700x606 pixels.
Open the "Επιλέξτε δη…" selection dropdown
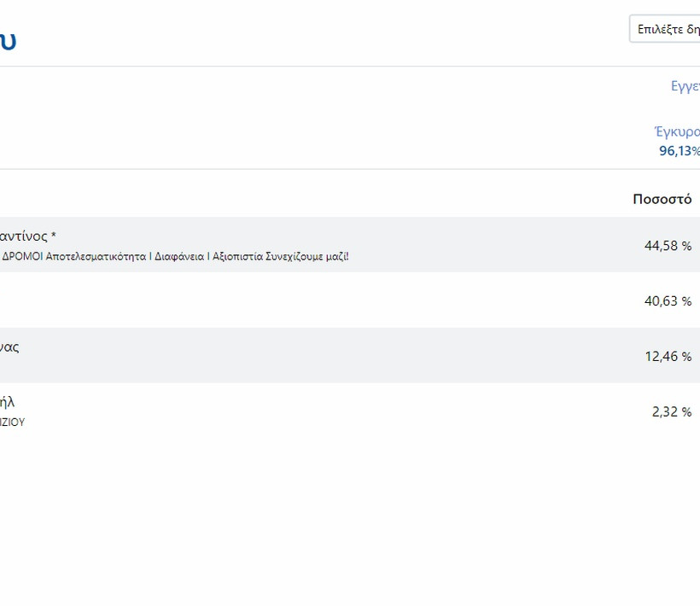(x=666, y=29)
